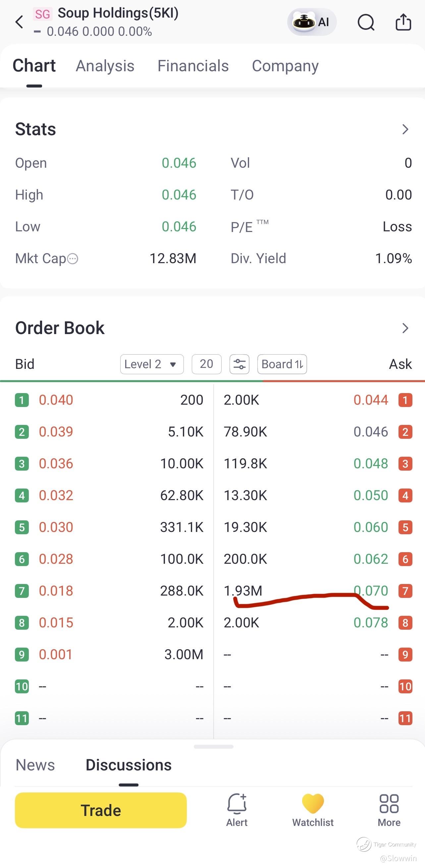Tap the yellow Trade button
The width and height of the screenshot is (425, 868).
pos(101,810)
